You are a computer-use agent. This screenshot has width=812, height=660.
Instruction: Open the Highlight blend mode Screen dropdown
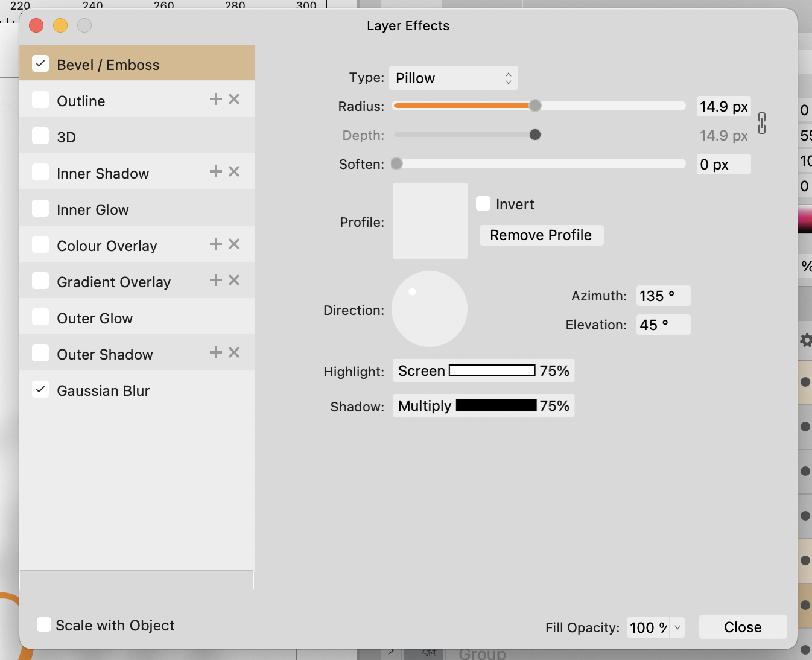(x=421, y=371)
